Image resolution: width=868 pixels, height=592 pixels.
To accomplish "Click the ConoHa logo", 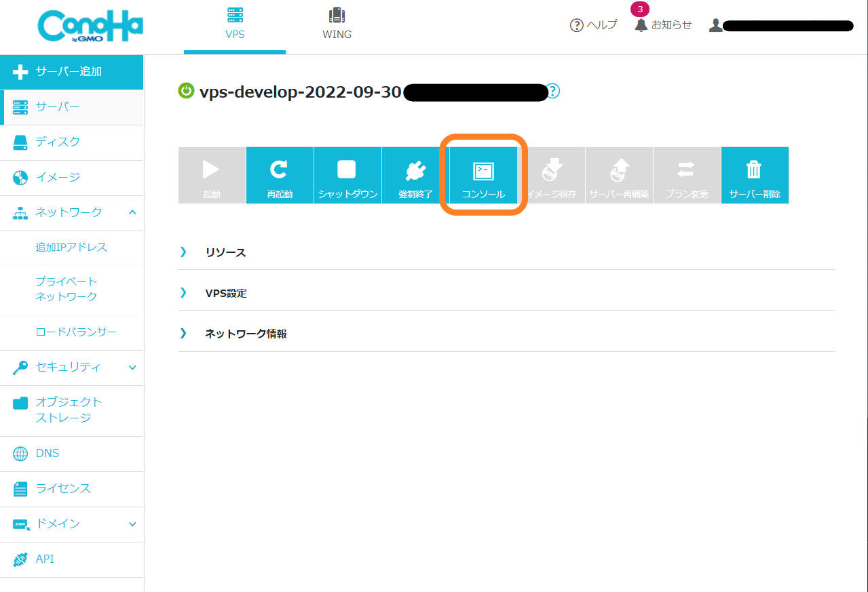I will [91, 27].
